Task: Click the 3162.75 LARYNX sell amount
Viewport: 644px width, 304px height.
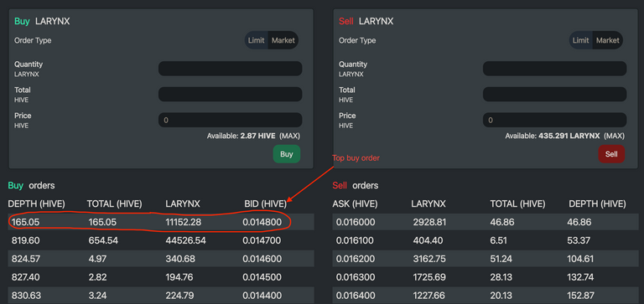Action: coord(429,259)
